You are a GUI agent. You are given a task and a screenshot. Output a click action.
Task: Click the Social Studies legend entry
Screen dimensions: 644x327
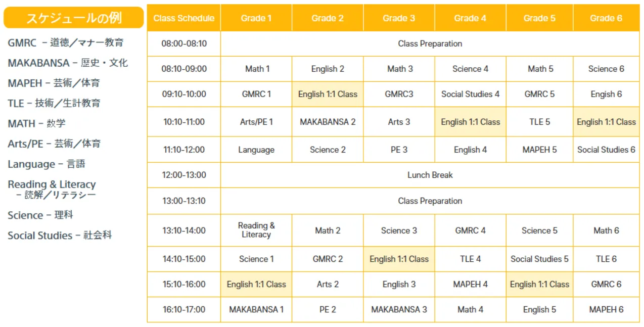(60, 236)
